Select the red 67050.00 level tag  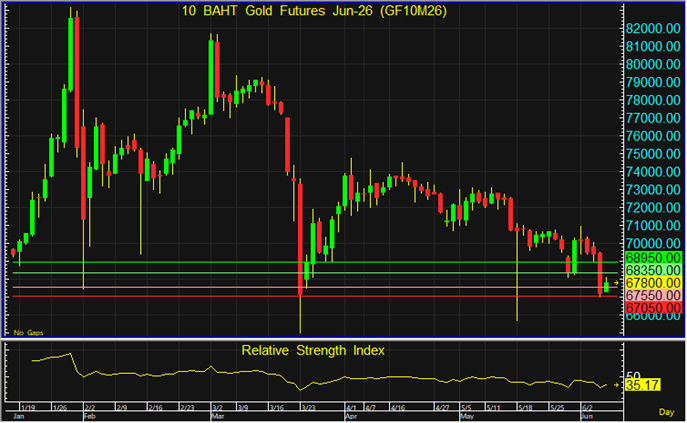pyautogui.click(x=653, y=308)
